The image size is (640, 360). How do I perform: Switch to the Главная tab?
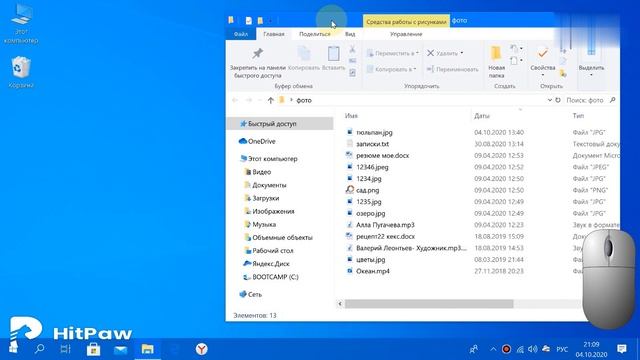point(274,34)
